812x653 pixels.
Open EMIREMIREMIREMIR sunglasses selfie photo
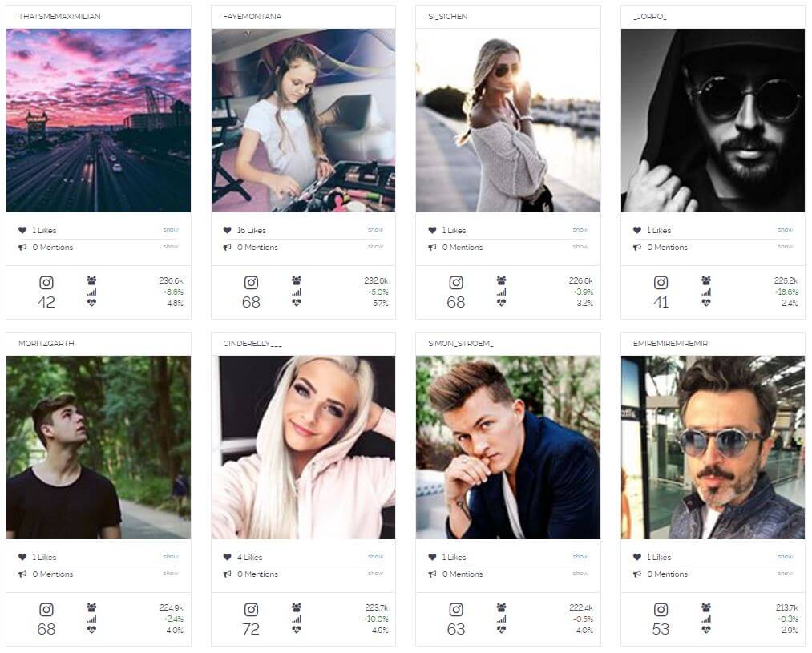(x=713, y=448)
